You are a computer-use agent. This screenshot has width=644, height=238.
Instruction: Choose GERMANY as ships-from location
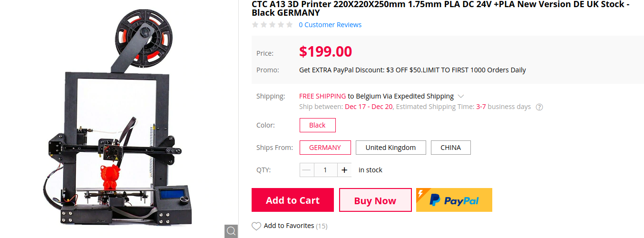tap(325, 148)
